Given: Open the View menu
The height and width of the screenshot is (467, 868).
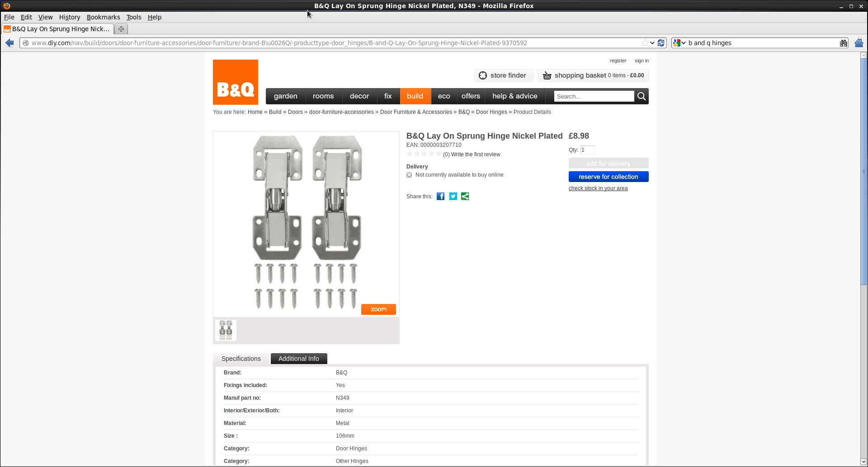Looking at the screenshot, I should [x=45, y=17].
